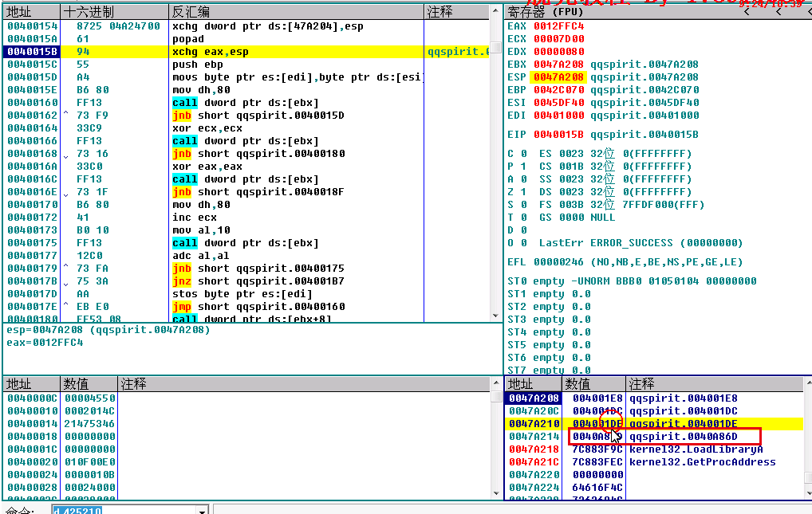Toggle the P flag value

point(523,167)
